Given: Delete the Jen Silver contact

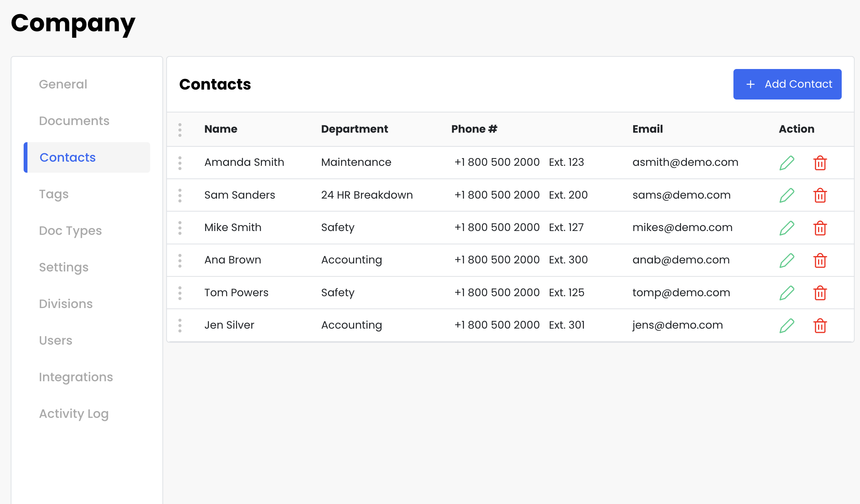Looking at the screenshot, I should click(x=820, y=326).
